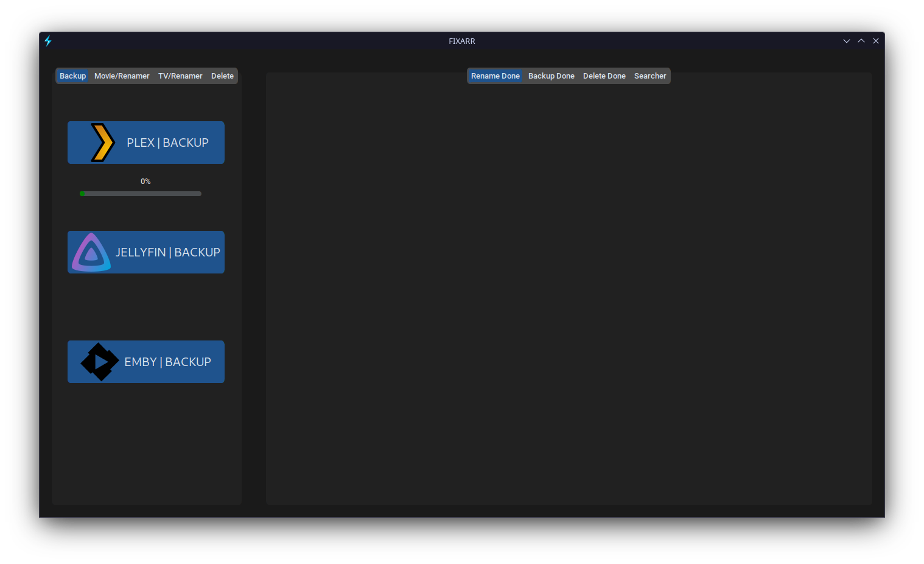Click the FIXARR title bar text
This screenshot has width=924, height=564.
[x=462, y=41]
